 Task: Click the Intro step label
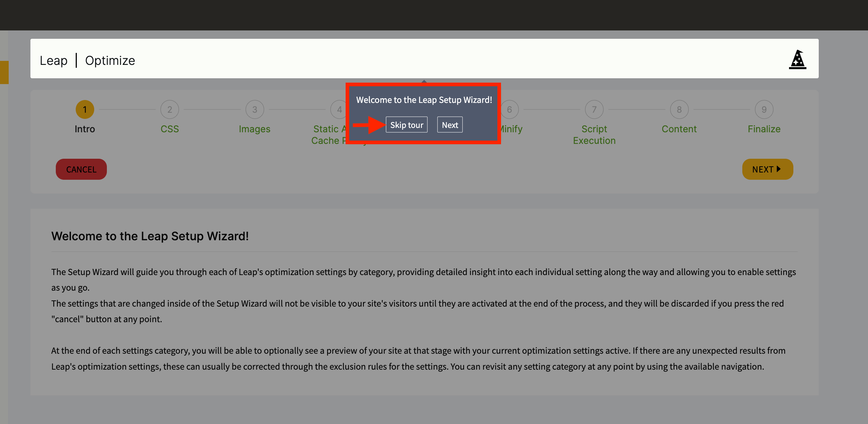click(x=85, y=129)
